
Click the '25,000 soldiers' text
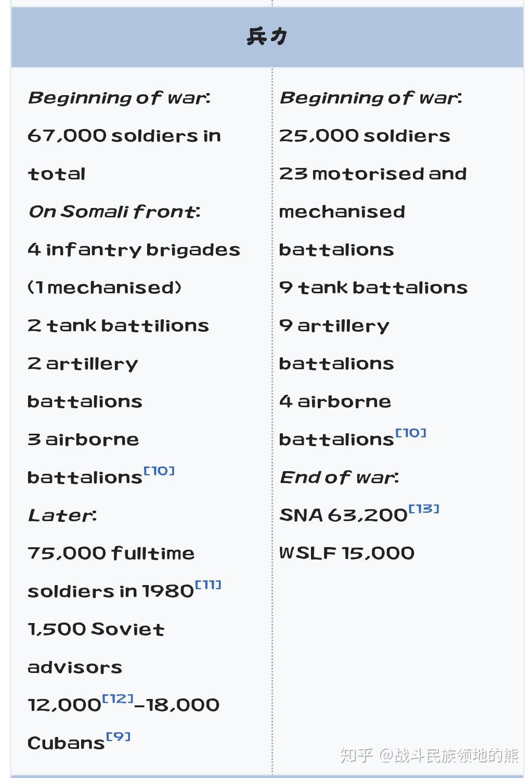(365, 136)
